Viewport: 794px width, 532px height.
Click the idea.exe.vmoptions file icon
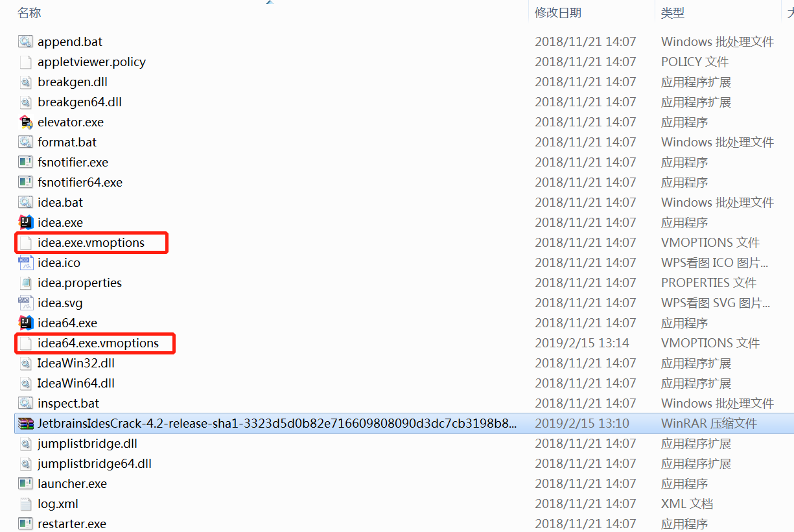[x=26, y=242]
